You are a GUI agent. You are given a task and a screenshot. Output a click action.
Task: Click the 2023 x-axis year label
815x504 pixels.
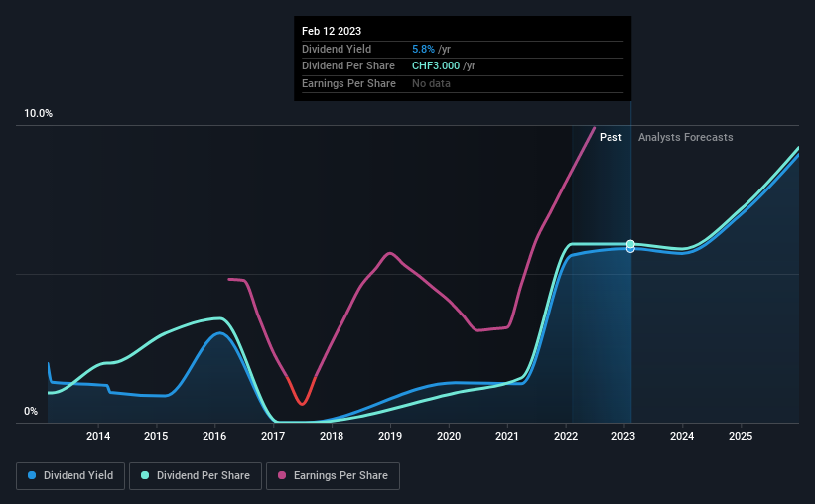[623, 436]
